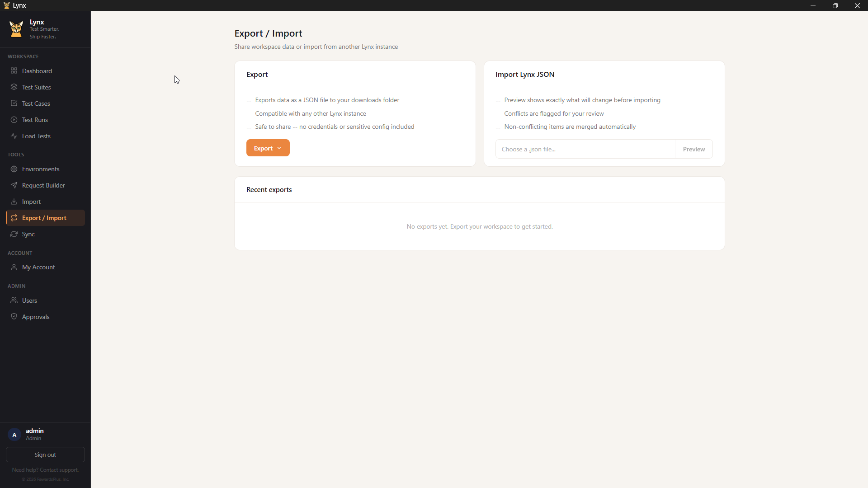Click the Environments globe icon
Screen dimensions: 868x488
click(x=14, y=169)
